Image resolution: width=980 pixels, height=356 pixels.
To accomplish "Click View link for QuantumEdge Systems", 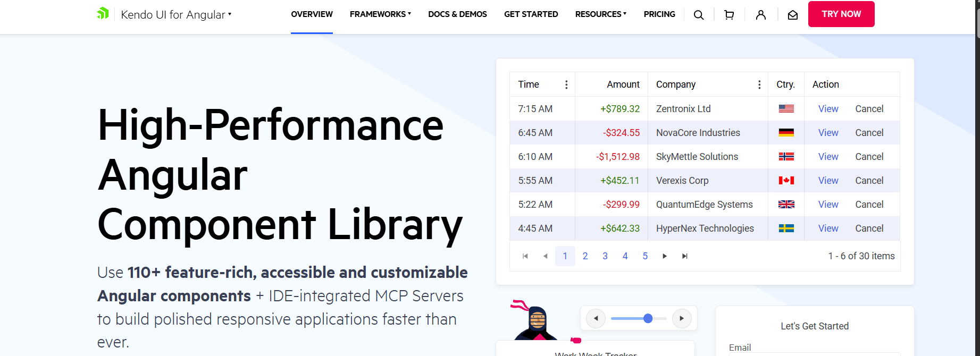I will click(828, 205).
